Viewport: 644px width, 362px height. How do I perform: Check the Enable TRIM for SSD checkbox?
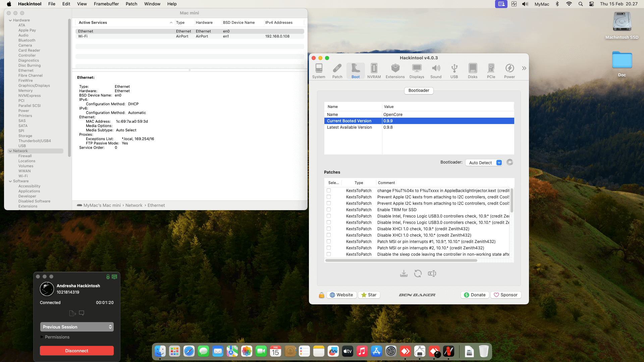coord(329,209)
